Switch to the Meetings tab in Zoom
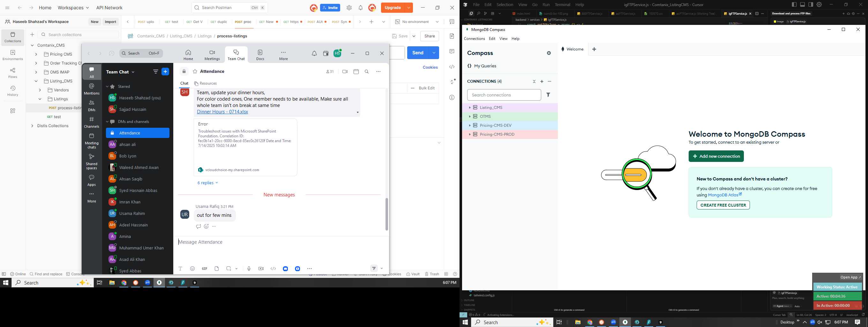The height and width of the screenshot is (327, 868). click(212, 55)
